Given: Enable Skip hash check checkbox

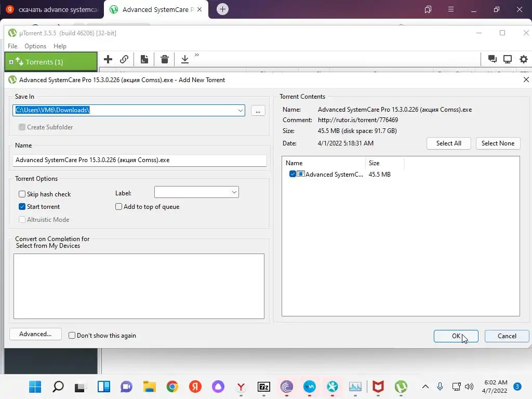Looking at the screenshot, I should pyautogui.click(x=22, y=194).
